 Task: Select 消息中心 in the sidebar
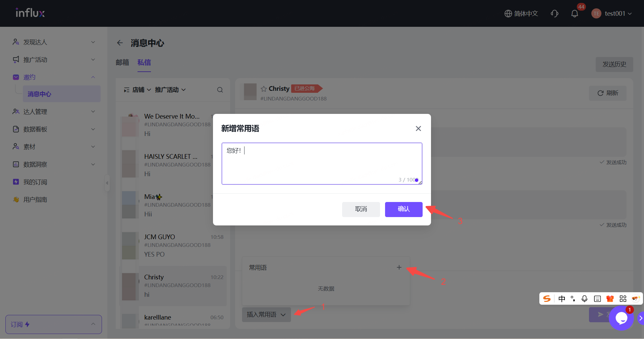40,94
